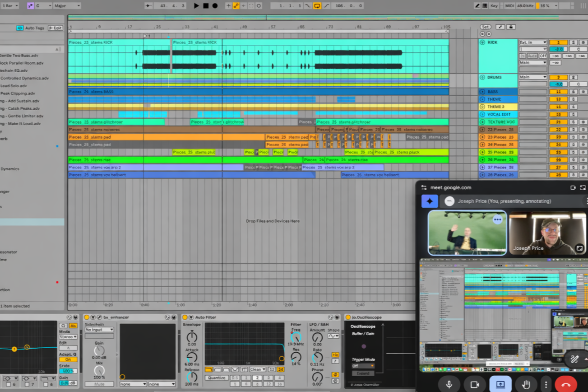Click the Quantize button in Auto Filter
This screenshot has width=588, height=392.
(217, 378)
